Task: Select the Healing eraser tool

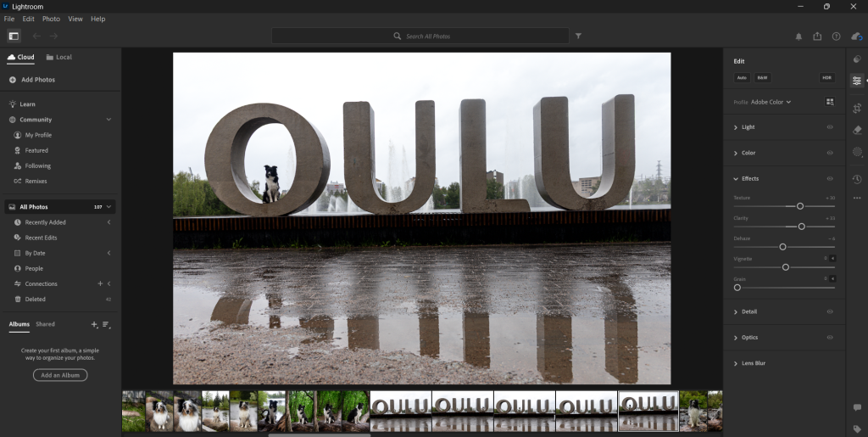Action: click(x=857, y=130)
